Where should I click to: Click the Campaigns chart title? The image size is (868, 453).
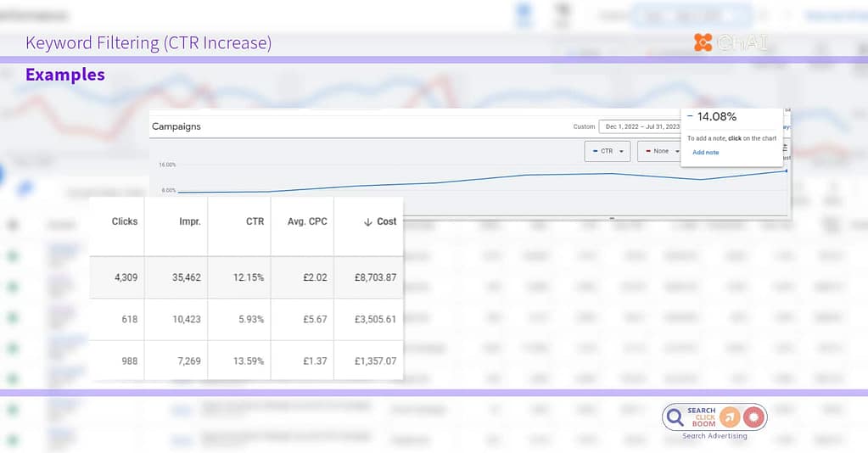(x=176, y=126)
